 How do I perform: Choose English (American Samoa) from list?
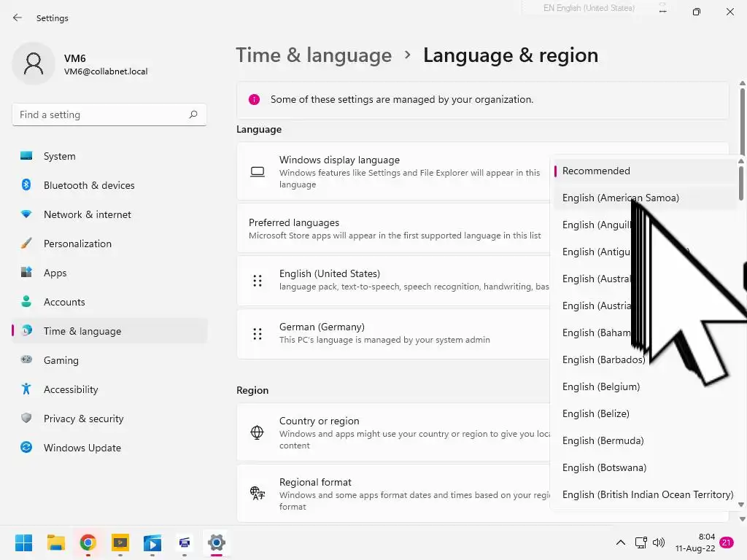tap(645, 198)
